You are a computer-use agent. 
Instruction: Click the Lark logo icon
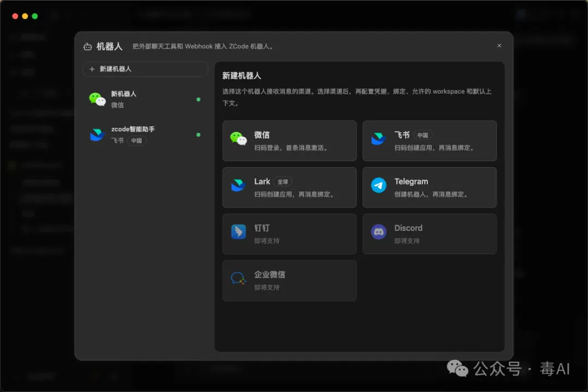tap(238, 185)
